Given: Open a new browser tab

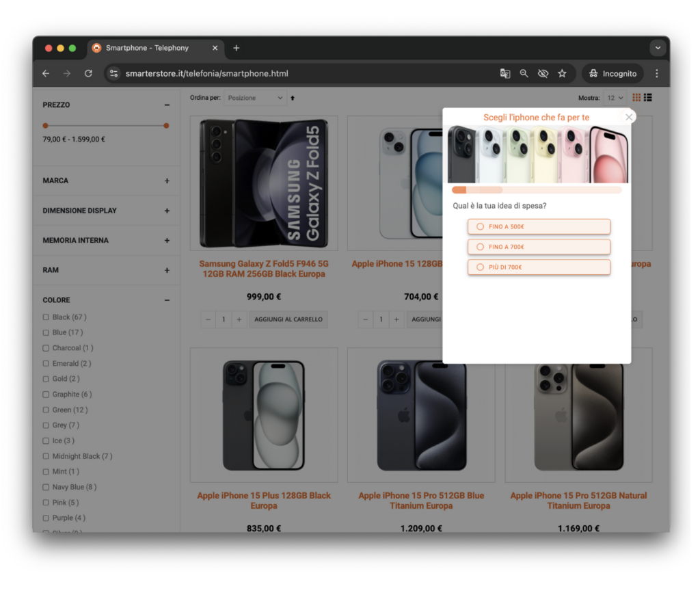Looking at the screenshot, I should coord(236,48).
